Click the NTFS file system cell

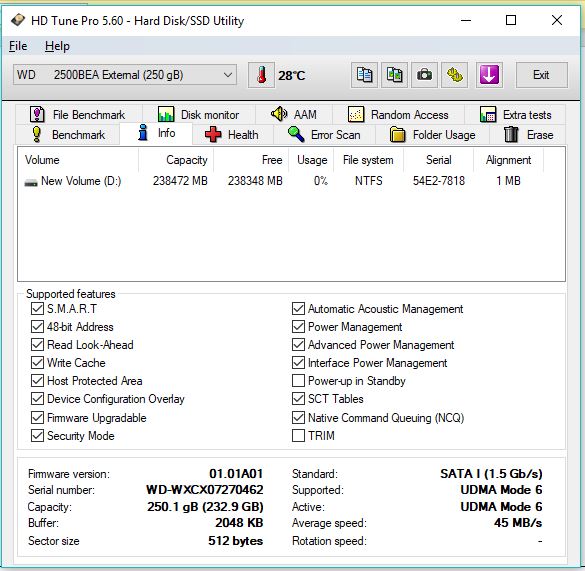(369, 181)
